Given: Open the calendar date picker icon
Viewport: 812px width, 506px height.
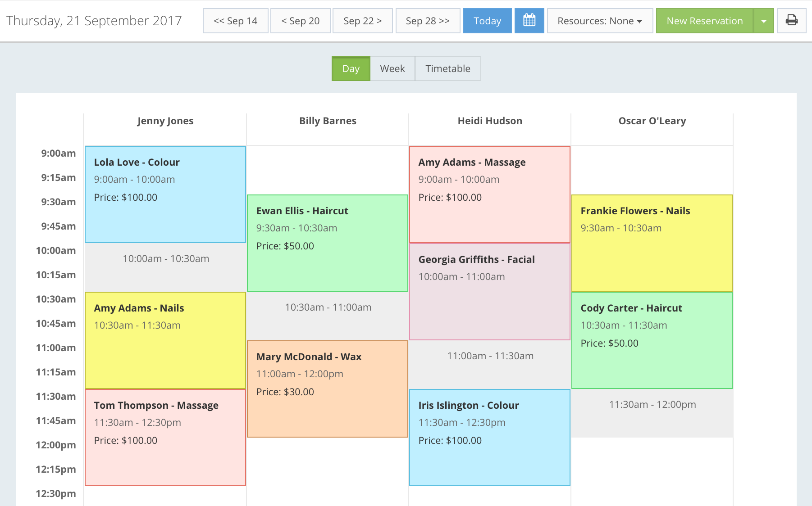Looking at the screenshot, I should 529,21.
